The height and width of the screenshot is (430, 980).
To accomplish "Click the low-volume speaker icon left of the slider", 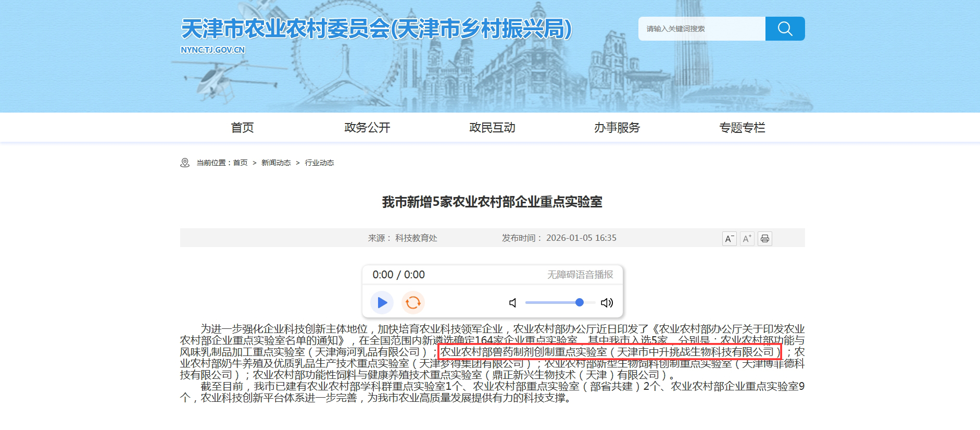I will [513, 303].
